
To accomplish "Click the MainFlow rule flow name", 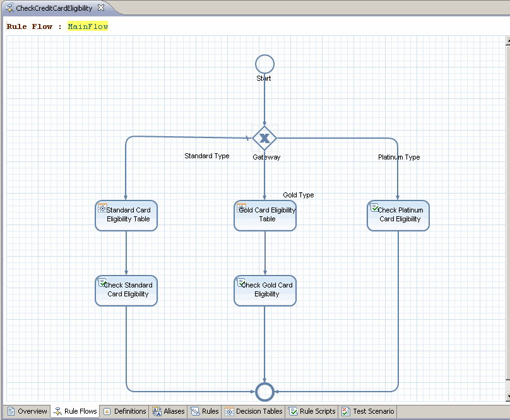I will 88,26.
